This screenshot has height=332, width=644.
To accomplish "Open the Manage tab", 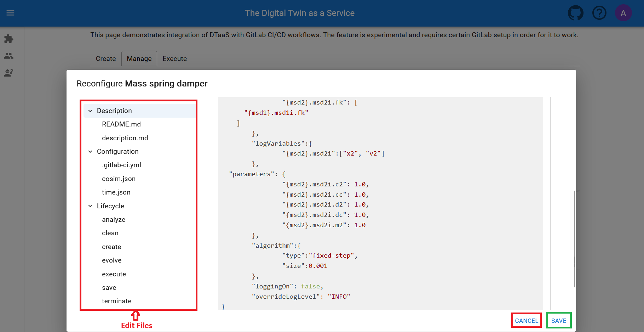I will tap(139, 58).
